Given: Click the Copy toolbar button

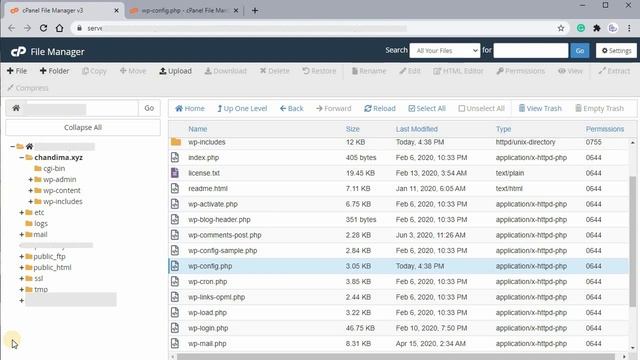Looking at the screenshot, I should pyautogui.click(x=94, y=71).
